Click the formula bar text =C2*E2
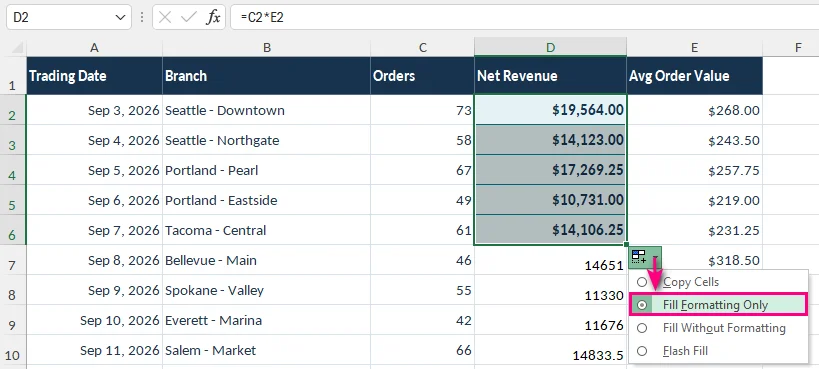 262,17
